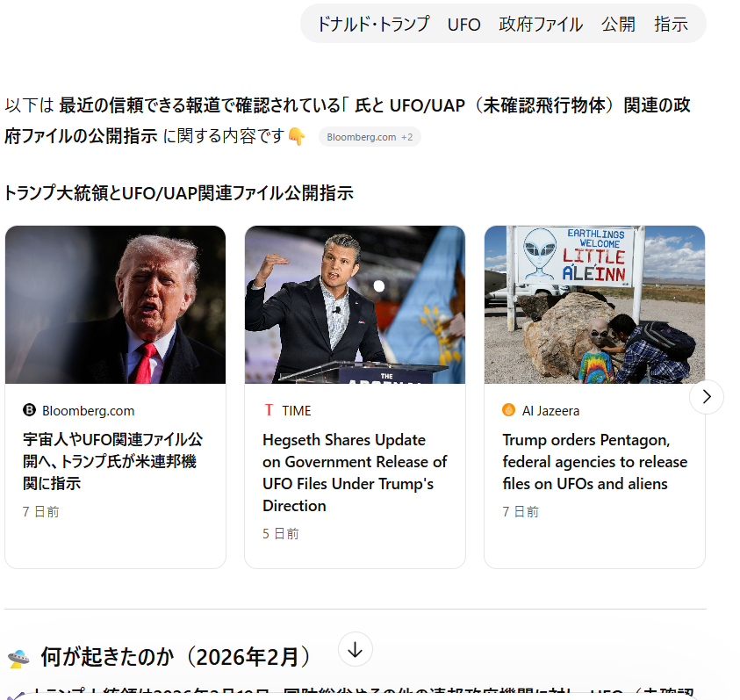Click the 5 日前 timestamp on TIME card
740x700 pixels.
pos(281,534)
